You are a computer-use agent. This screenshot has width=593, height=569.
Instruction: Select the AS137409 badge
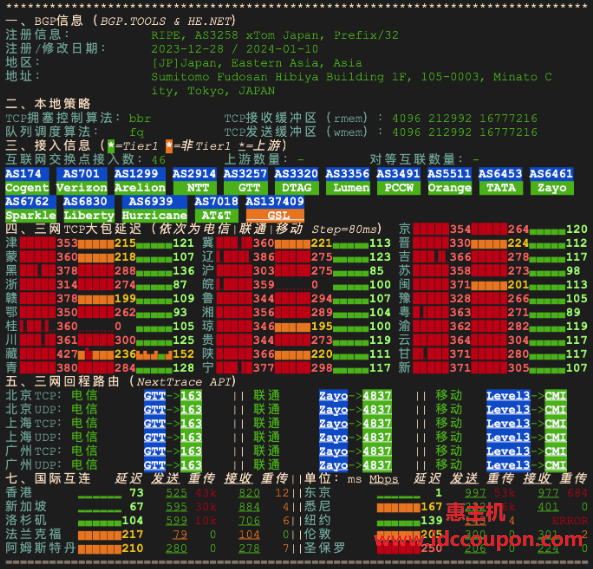click(275, 202)
